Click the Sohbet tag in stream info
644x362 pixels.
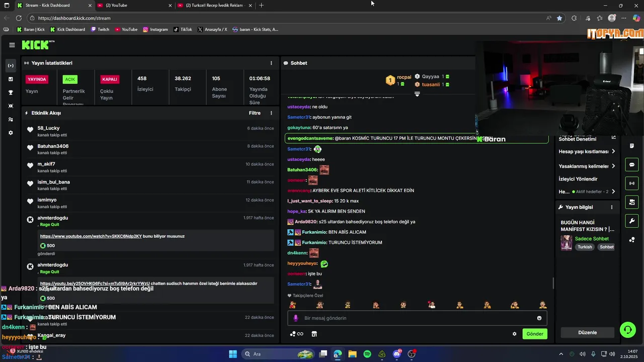click(x=607, y=247)
